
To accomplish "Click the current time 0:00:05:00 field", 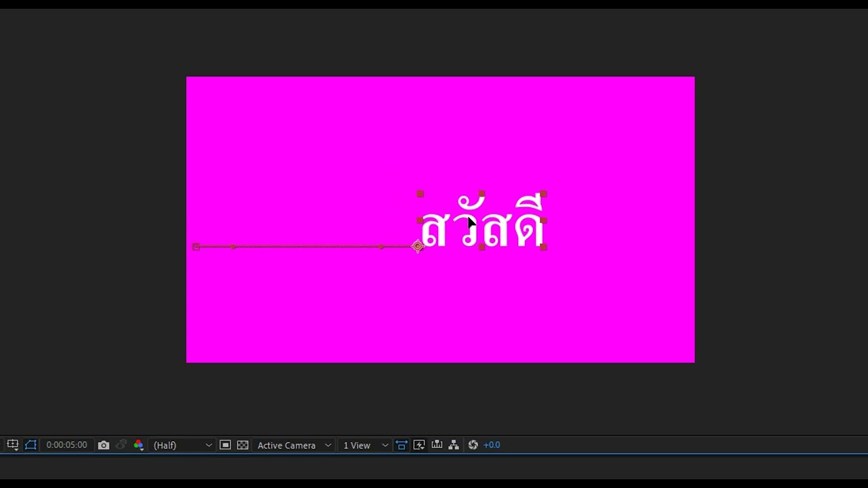I will [66, 445].
